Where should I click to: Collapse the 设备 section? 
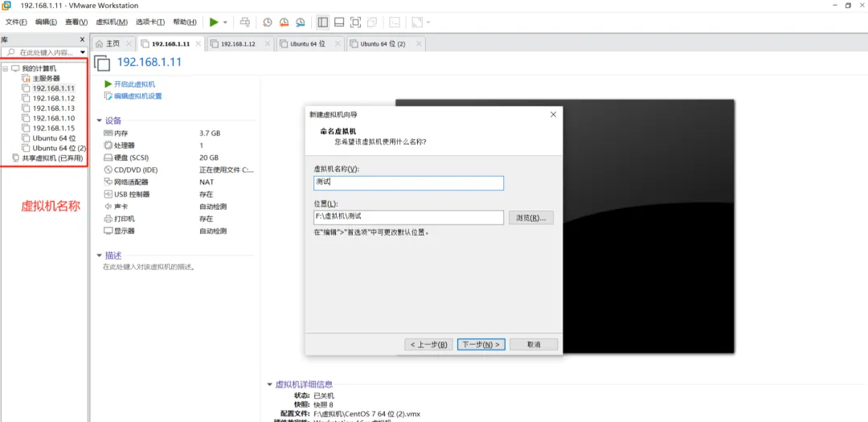click(99, 121)
